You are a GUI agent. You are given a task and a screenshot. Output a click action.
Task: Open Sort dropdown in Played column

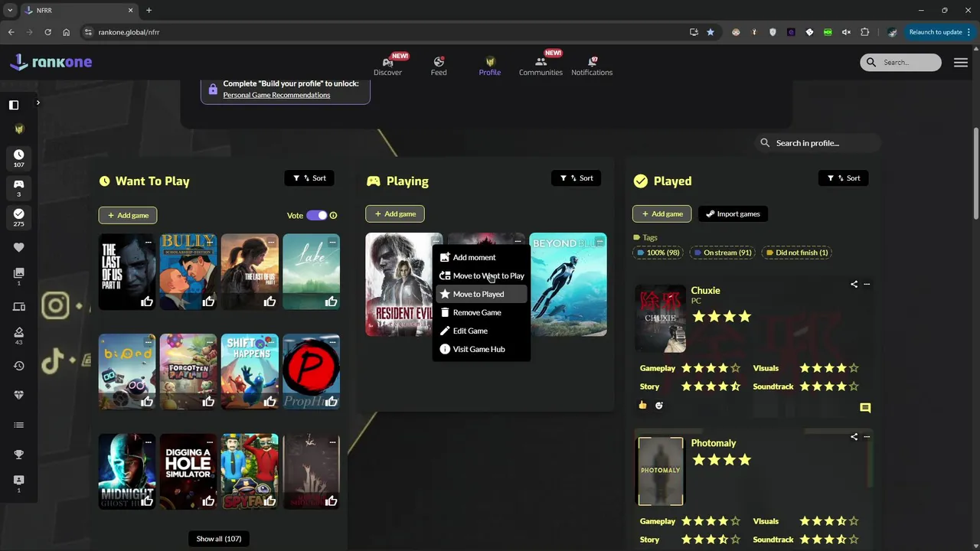[844, 178]
